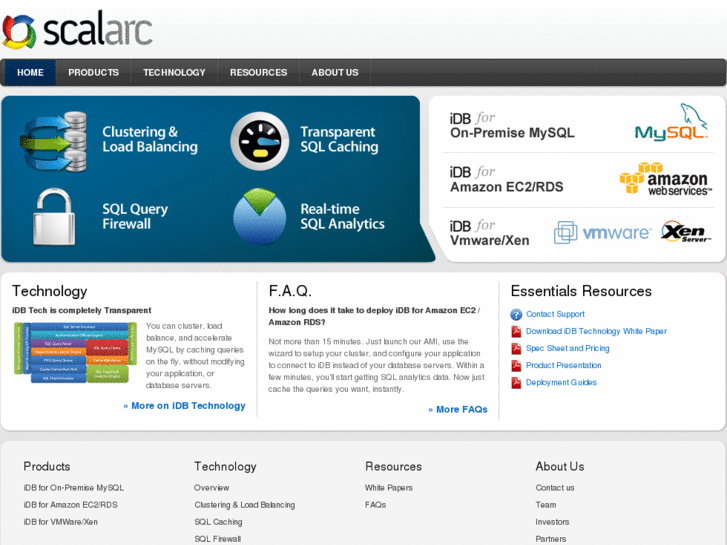This screenshot has height=545, width=727.
Task: Select Real-time SQL Analytics banner text
Action: [342, 216]
